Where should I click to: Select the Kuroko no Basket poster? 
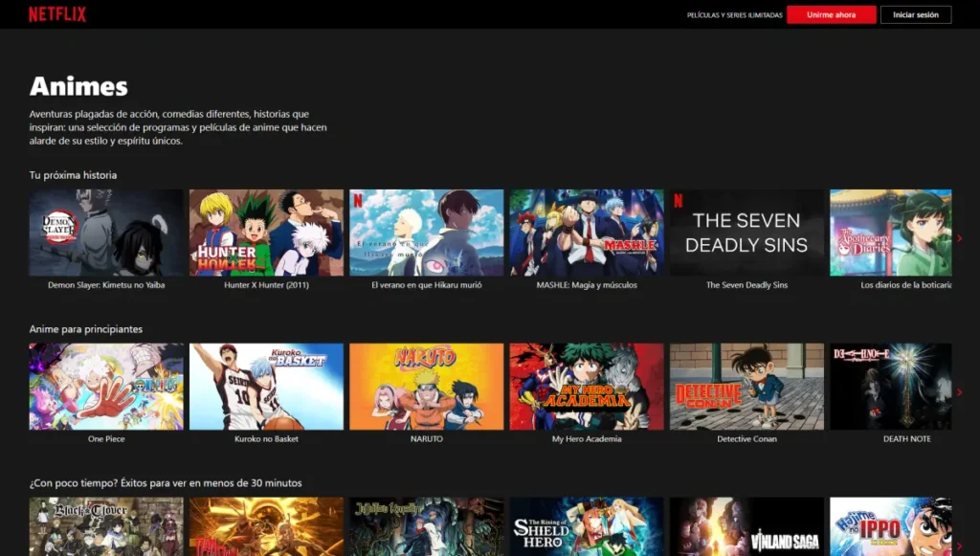click(x=266, y=386)
